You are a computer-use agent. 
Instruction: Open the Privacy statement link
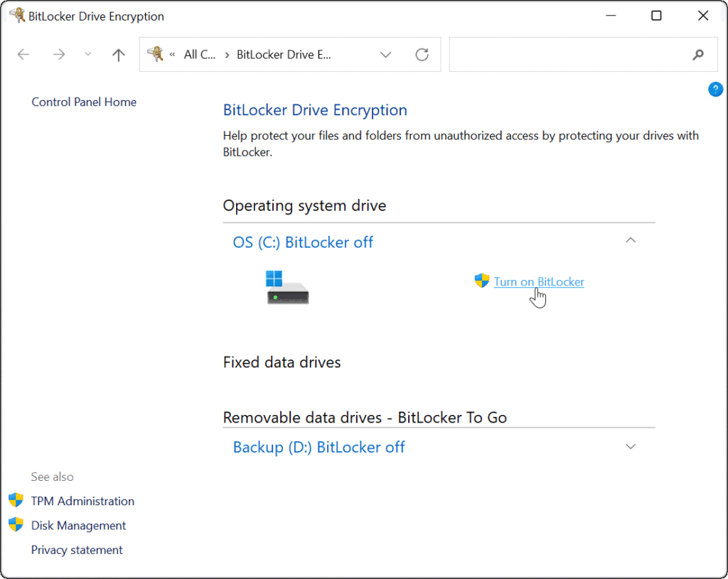pos(77,550)
